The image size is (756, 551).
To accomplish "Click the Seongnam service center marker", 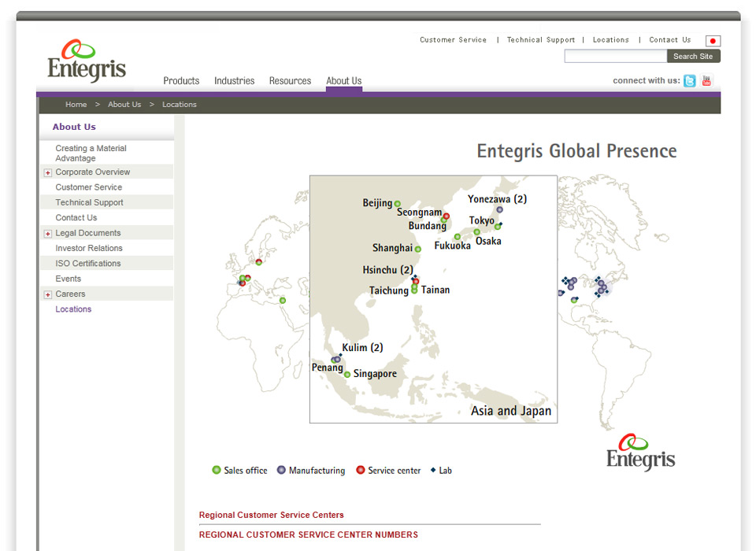I will coord(447,216).
